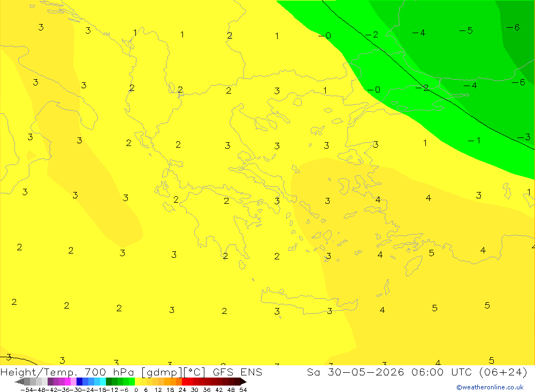The height and width of the screenshot is (392, 535).
Task: Click the cyan legend swatch above -18
Action: click(x=103, y=382)
